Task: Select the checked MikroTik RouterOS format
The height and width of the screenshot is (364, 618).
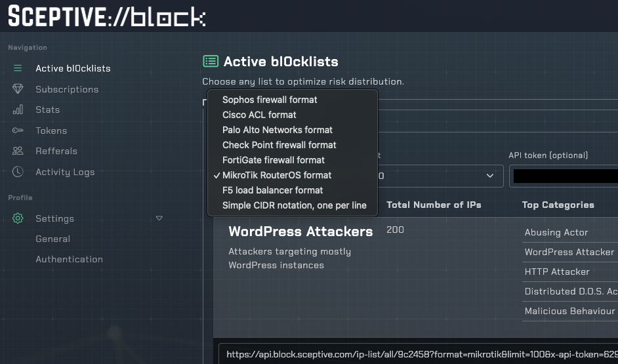Action: coord(277,175)
